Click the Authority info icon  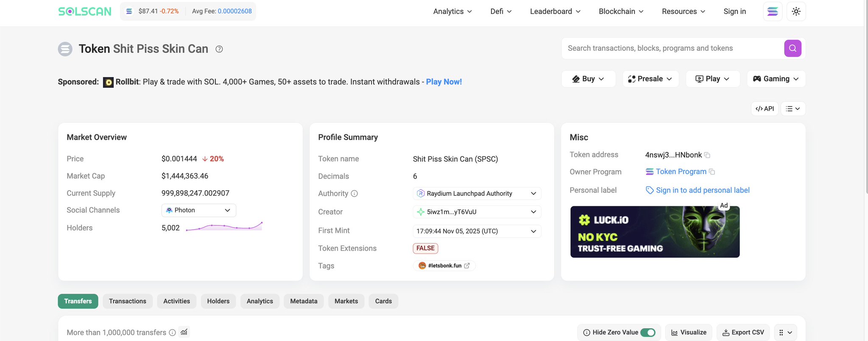pyautogui.click(x=354, y=194)
